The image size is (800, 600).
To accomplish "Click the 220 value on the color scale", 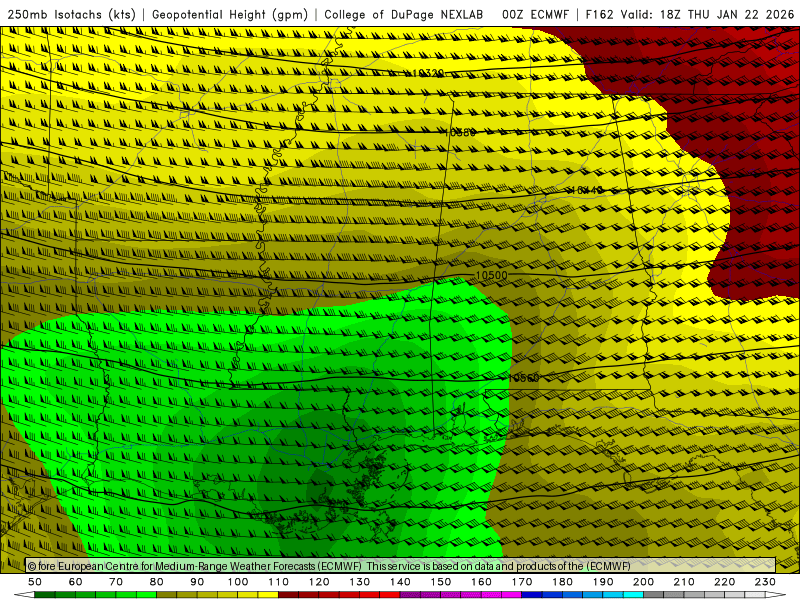I will pyautogui.click(x=724, y=582).
